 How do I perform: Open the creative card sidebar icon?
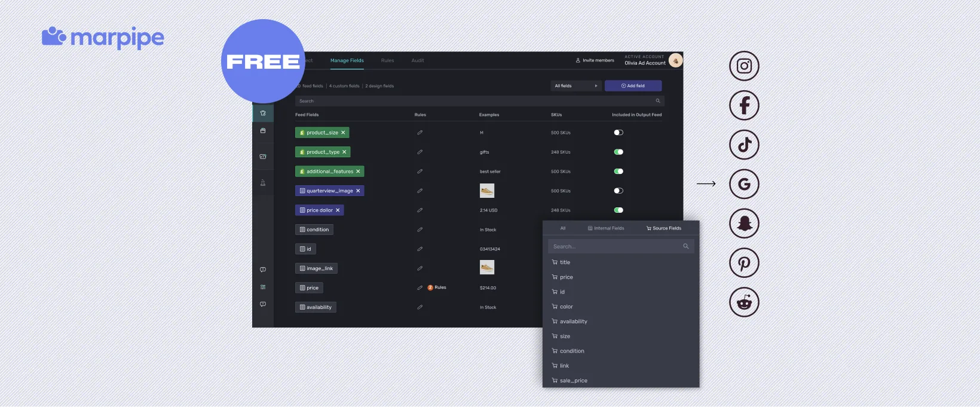(263, 157)
